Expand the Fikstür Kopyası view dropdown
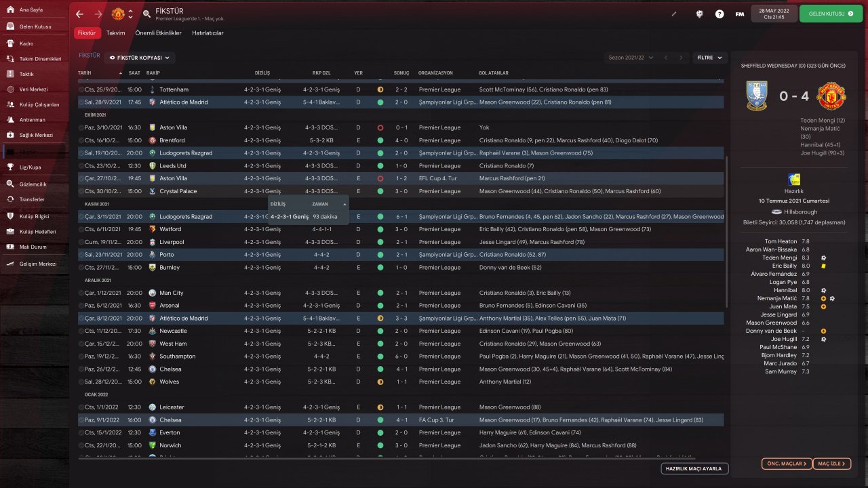The image size is (868, 488). 141,58
